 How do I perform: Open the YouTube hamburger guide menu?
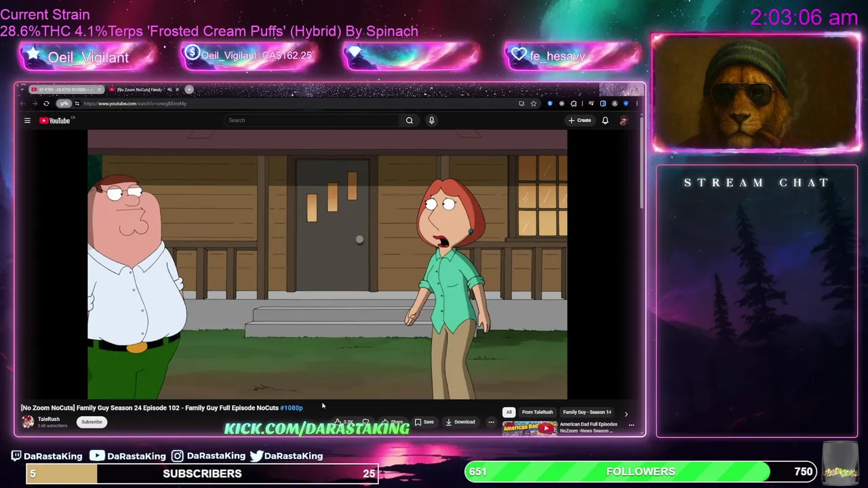click(x=27, y=121)
